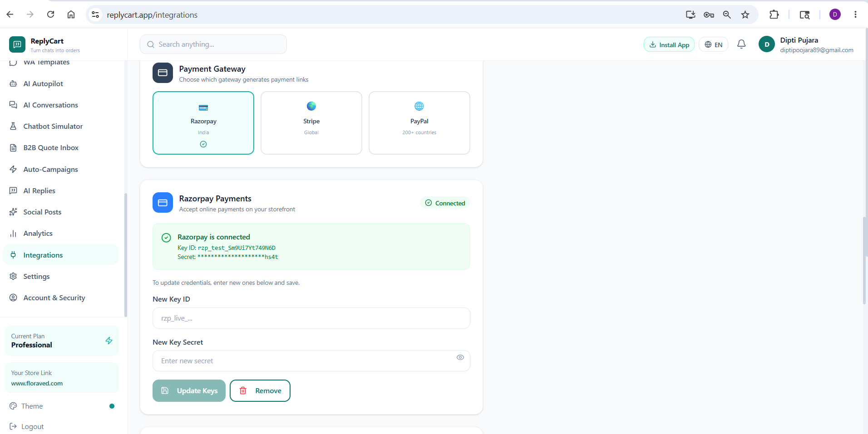The width and height of the screenshot is (868, 434).
Task: Open Settings in the sidebar
Action: (61, 276)
